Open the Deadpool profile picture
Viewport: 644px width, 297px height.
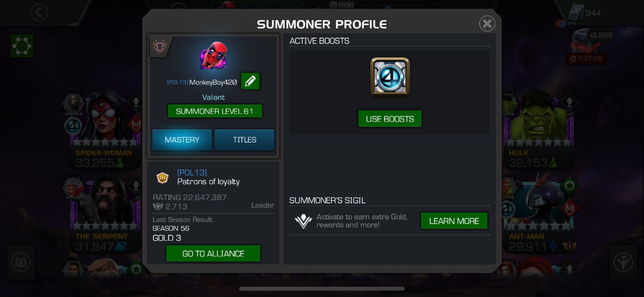click(214, 55)
